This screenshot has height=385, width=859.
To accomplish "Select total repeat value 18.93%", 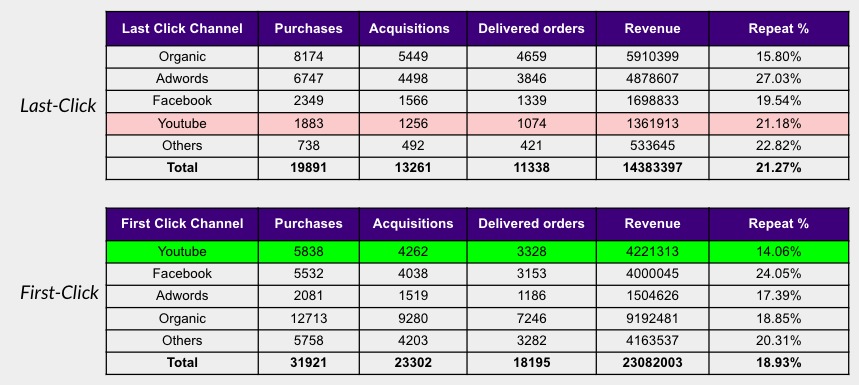I will (778, 363).
